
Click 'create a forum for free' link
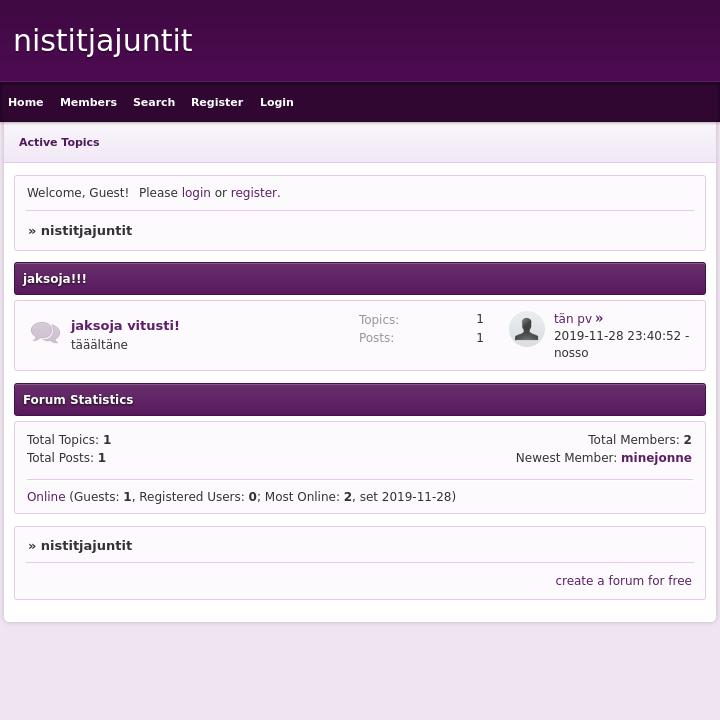tap(623, 581)
